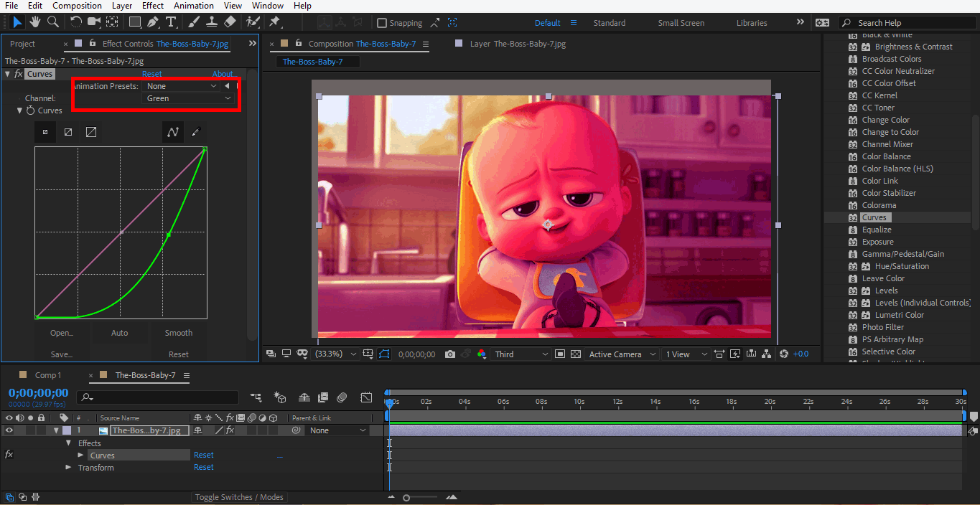Open the Composition menu
The image size is (980, 505).
(x=77, y=6)
